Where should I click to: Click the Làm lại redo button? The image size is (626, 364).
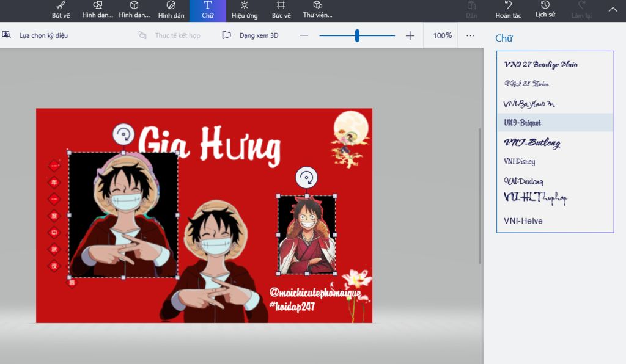pyautogui.click(x=582, y=10)
